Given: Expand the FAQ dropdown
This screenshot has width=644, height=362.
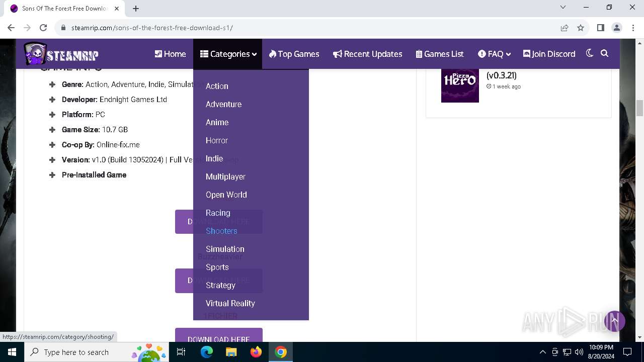Looking at the screenshot, I should [x=494, y=54].
